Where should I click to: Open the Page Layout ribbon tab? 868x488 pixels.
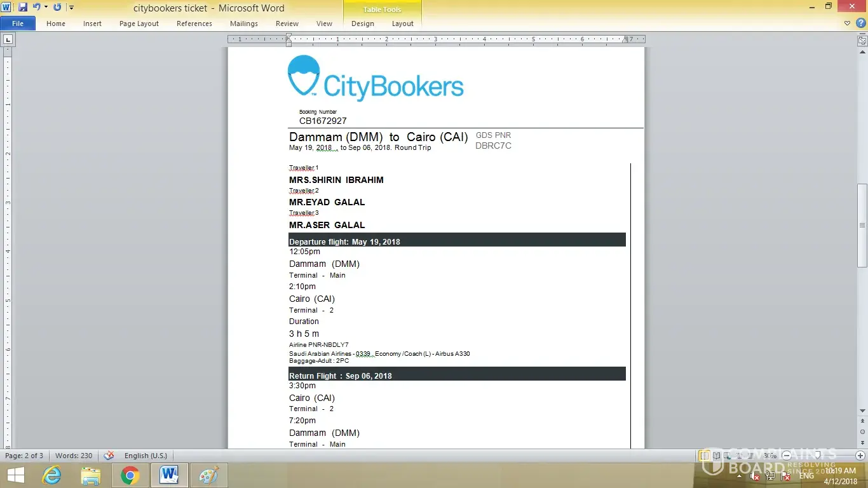(139, 24)
